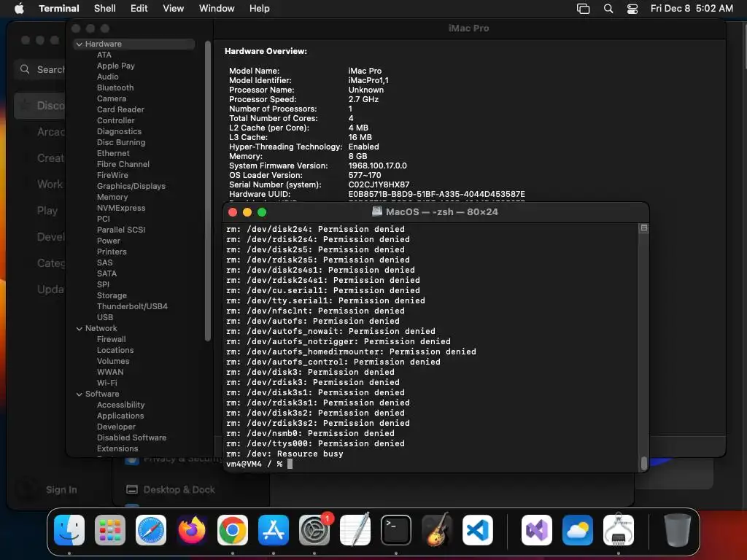Open the cloud weather app in Dock
Screen dimensions: 747x560
point(578,530)
